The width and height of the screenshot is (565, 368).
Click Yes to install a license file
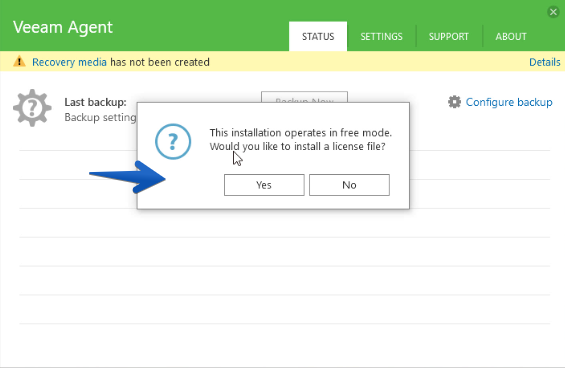coord(264,185)
